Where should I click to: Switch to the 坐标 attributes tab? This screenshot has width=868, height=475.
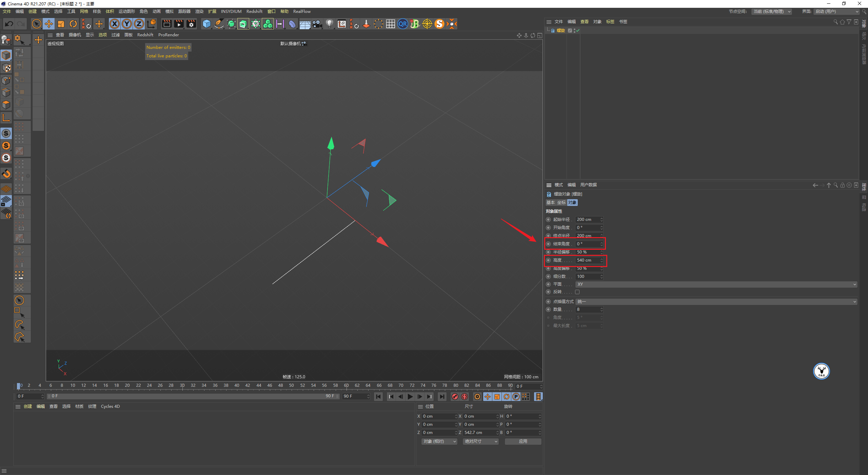pyautogui.click(x=561, y=203)
